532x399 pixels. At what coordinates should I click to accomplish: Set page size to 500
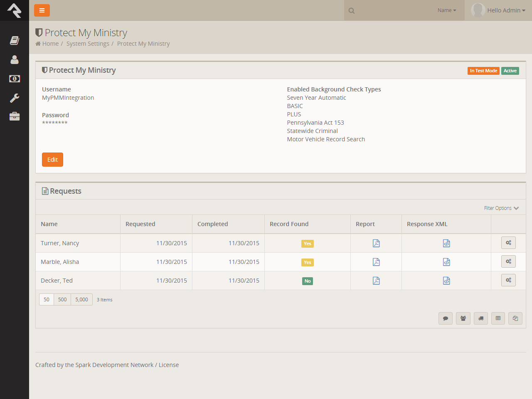pos(62,300)
